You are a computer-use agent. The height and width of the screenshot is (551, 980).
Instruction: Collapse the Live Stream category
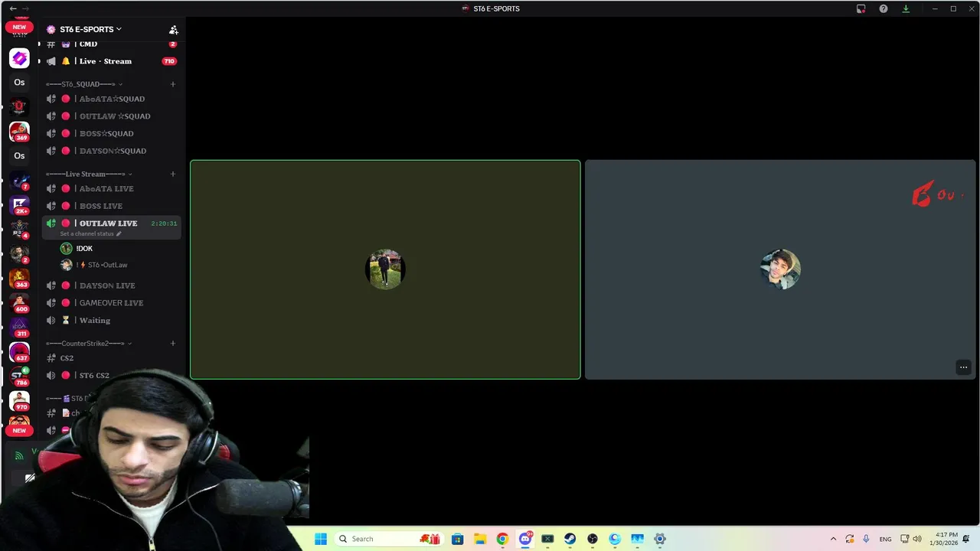[89, 174]
